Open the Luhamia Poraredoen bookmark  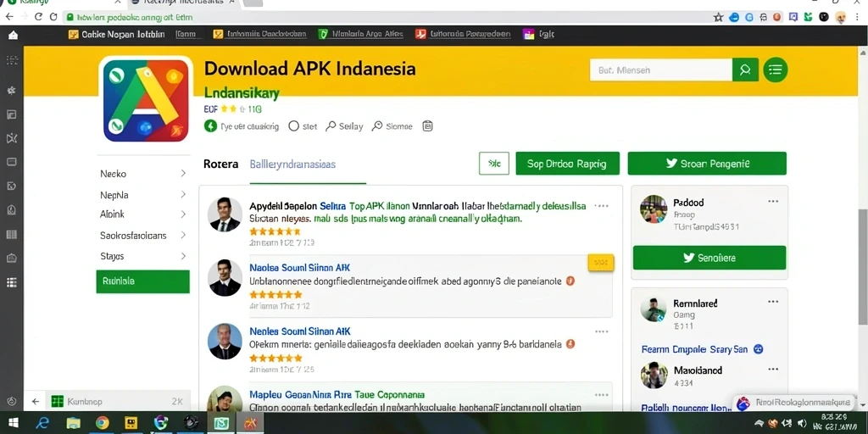(464, 34)
